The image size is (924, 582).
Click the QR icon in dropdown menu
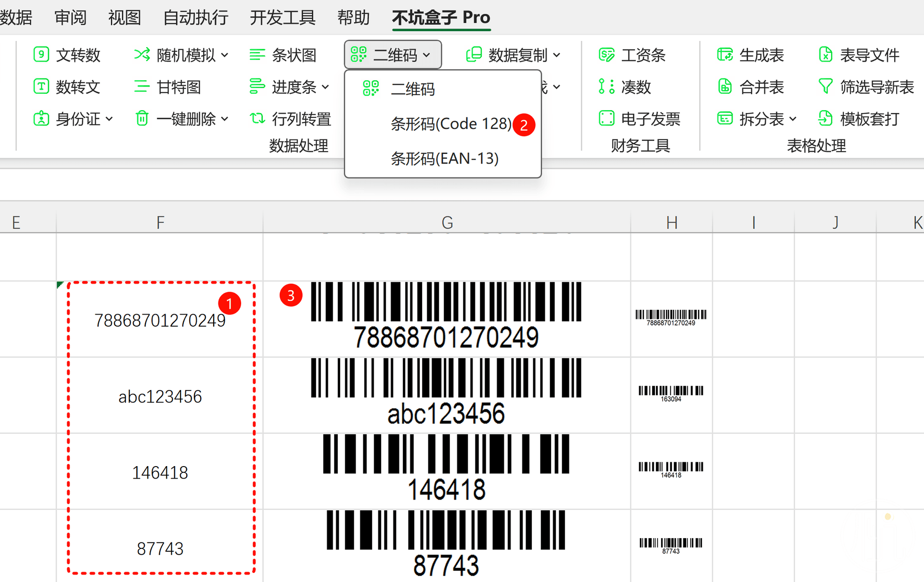(371, 89)
